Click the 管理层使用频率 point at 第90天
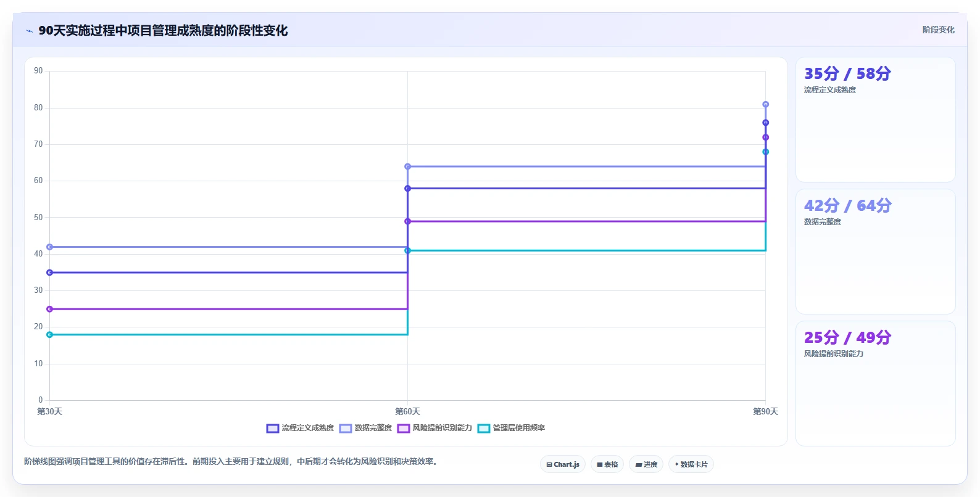 point(765,152)
